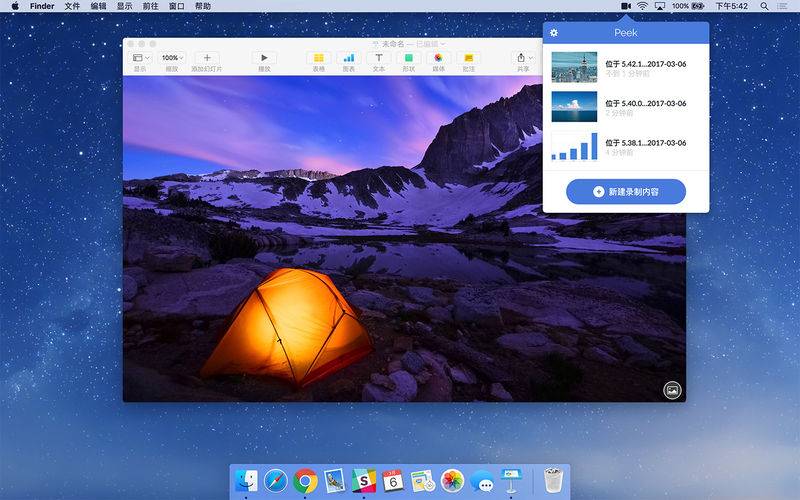800x500 pixels.
Task: Add a comment with 批注 icon
Action: pos(468,59)
